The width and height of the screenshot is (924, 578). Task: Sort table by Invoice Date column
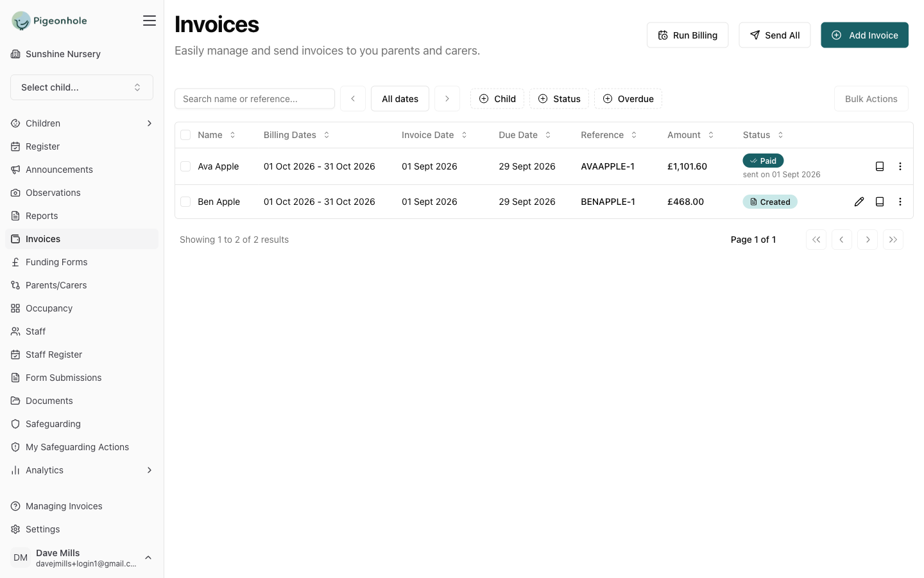pos(434,135)
